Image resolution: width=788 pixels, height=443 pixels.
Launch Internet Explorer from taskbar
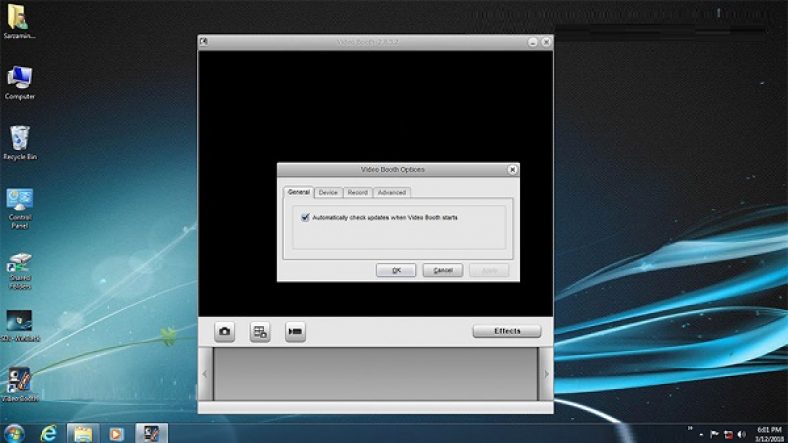[49, 433]
